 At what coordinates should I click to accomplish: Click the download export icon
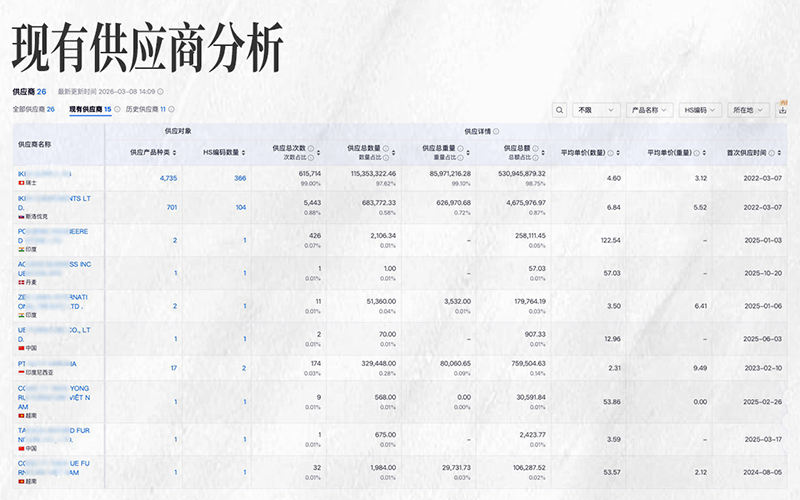coord(781,110)
